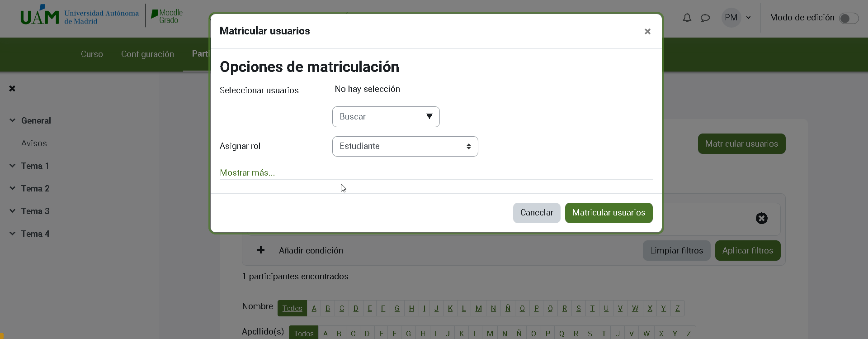Filter Nombre by letter M
This screenshot has width=868, height=339.
(479, 308)
